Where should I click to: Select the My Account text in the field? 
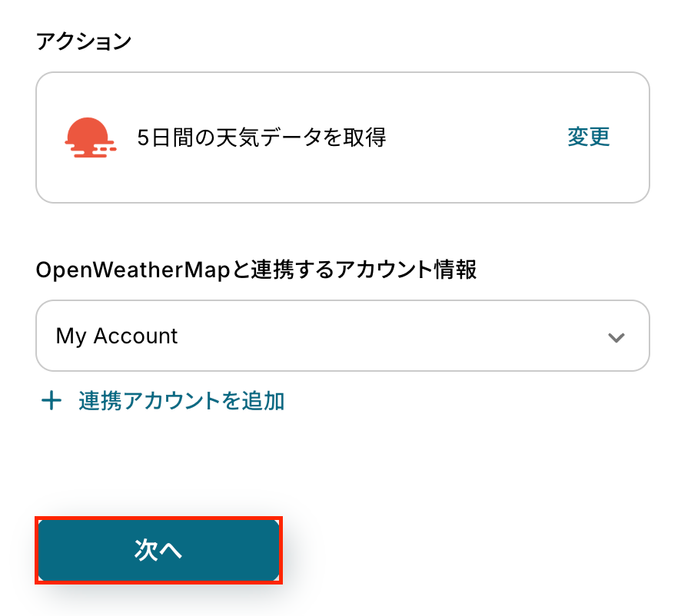click(117, 336)
